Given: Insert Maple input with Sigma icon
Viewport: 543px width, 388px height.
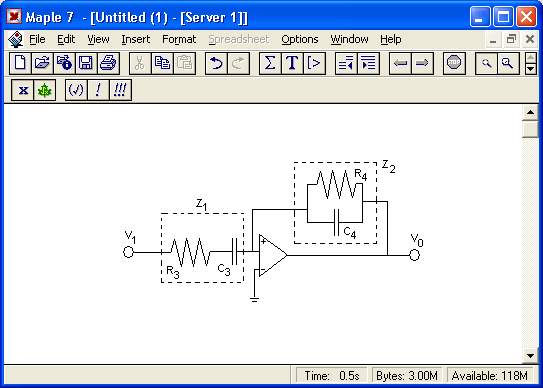Looking at the screenshot, I should (x=270, y=63).
